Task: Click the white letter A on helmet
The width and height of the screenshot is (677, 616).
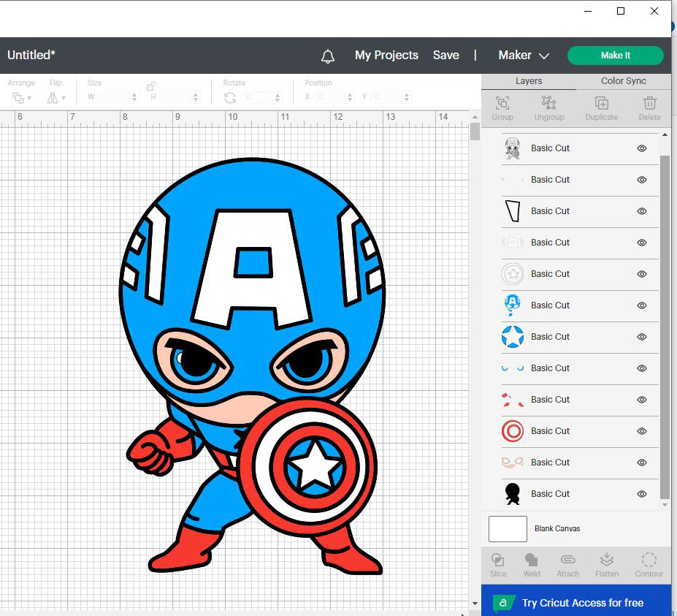Action: [253, 268]
